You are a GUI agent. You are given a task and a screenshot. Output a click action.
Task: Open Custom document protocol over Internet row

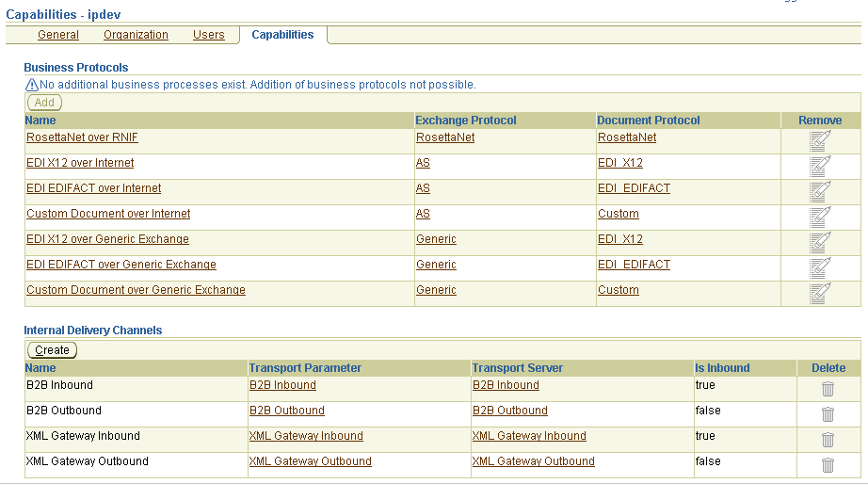[619, 214]
